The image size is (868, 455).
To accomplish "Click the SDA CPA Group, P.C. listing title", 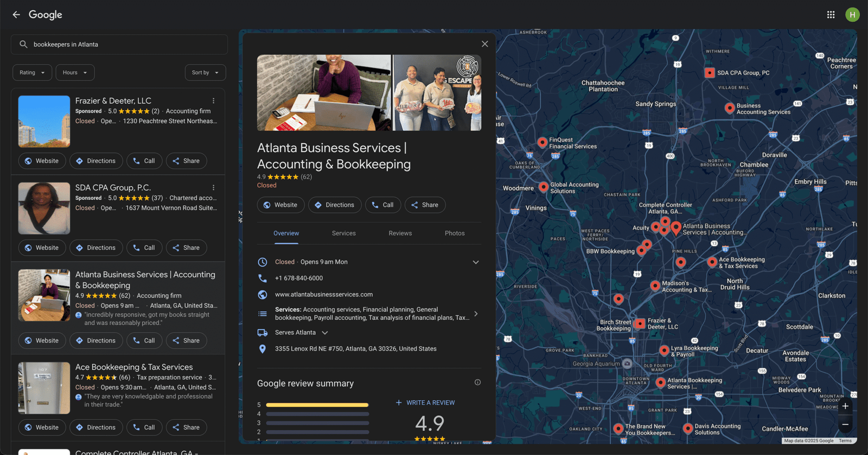I will tap(113, 188).
